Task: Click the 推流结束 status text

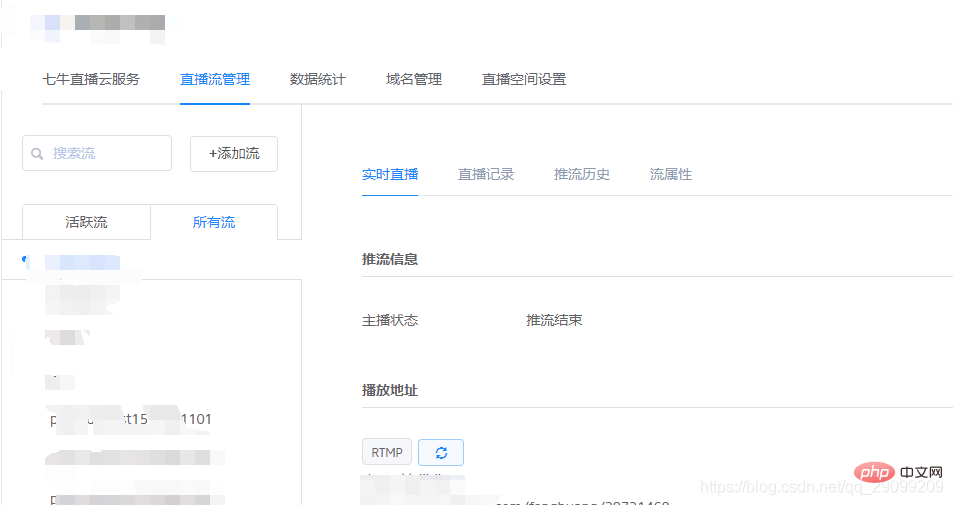Action: pos(554,320)
